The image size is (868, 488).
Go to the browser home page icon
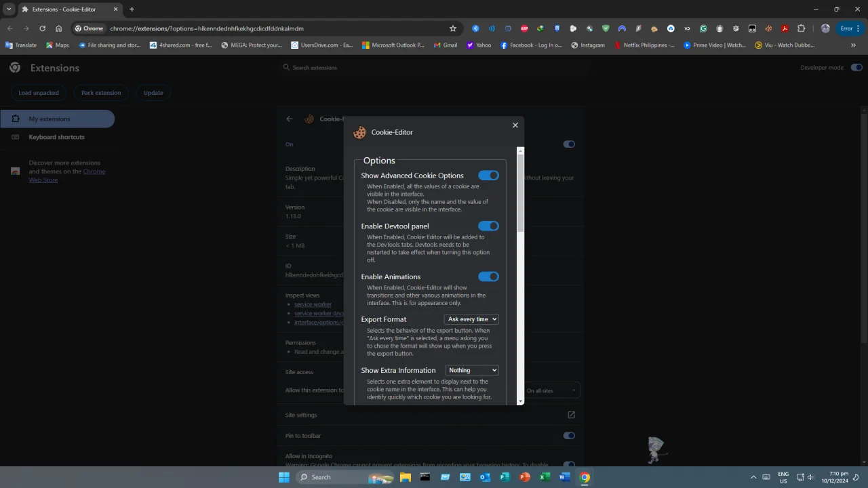[x=58, y=28]
